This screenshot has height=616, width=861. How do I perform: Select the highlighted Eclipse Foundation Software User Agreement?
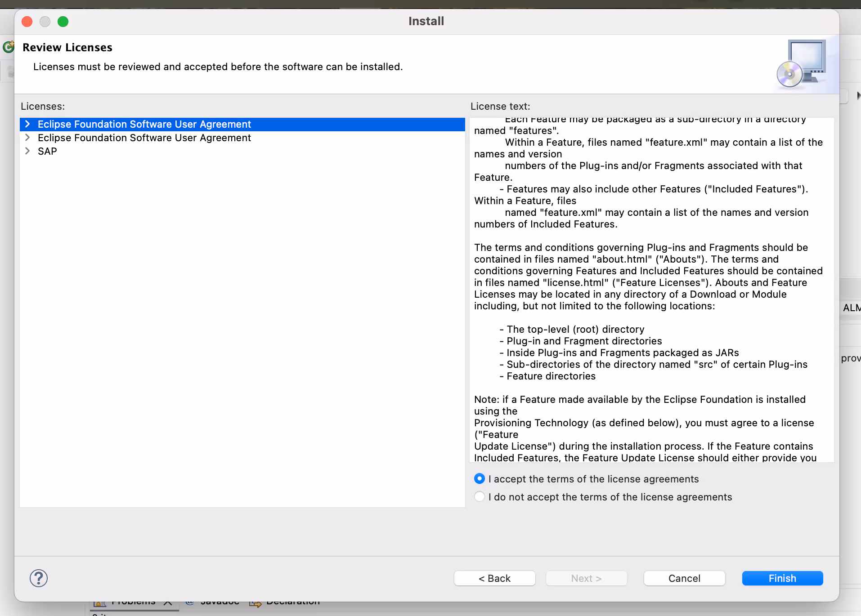(x=242, y=124)
